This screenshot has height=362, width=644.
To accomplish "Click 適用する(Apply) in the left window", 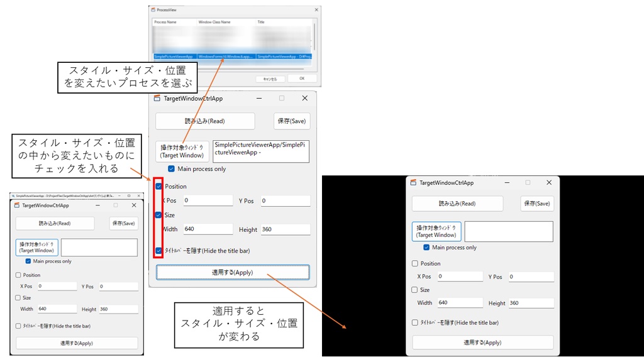I will [77, 343].
